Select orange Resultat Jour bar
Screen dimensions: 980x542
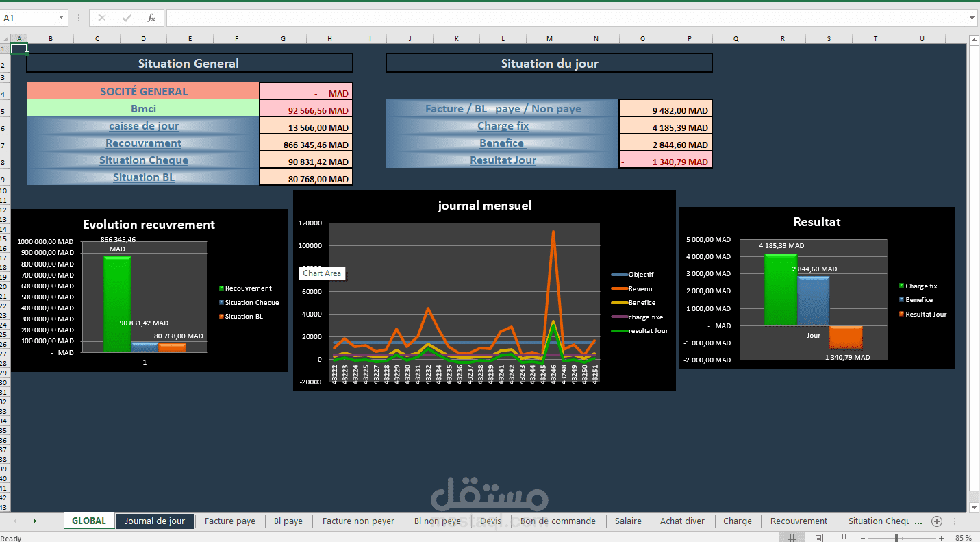click(846, 337)
